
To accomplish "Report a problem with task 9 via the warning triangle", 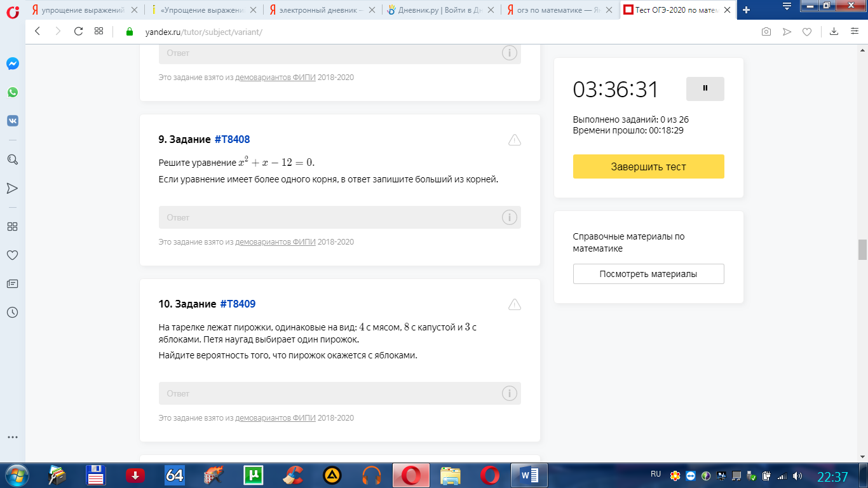I will [515, 140].
